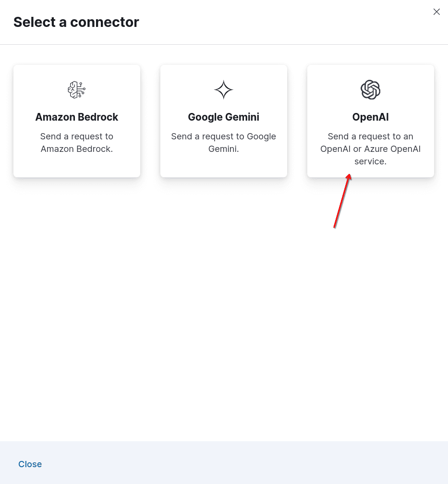Select the Amazon Bedrock brain-circuit icon
This screenshot has width=448, height=484.
click(76, 89)
